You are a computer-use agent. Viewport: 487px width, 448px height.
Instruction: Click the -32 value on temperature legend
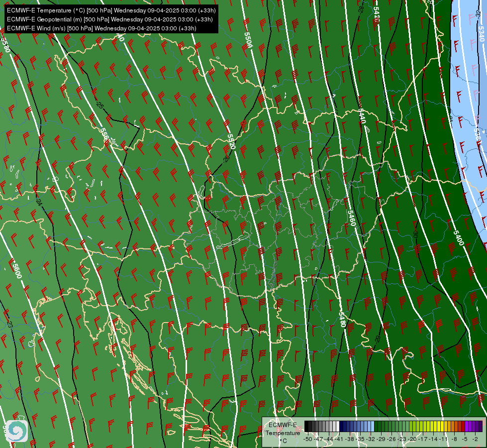371,440
